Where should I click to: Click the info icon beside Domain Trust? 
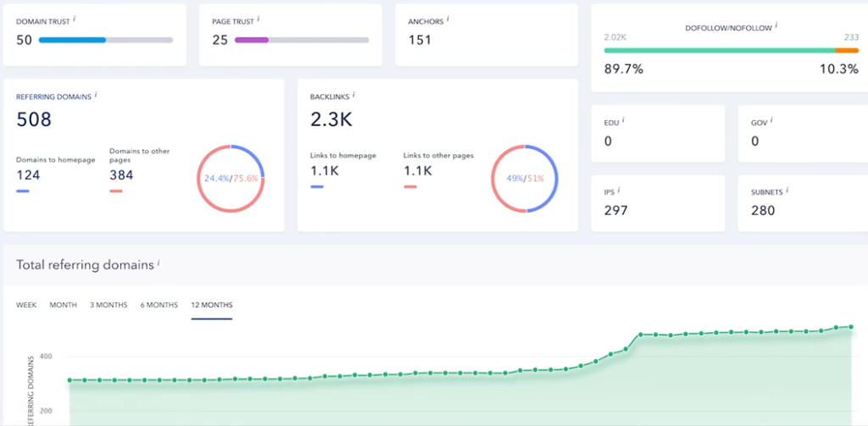[x=75, y=19]
